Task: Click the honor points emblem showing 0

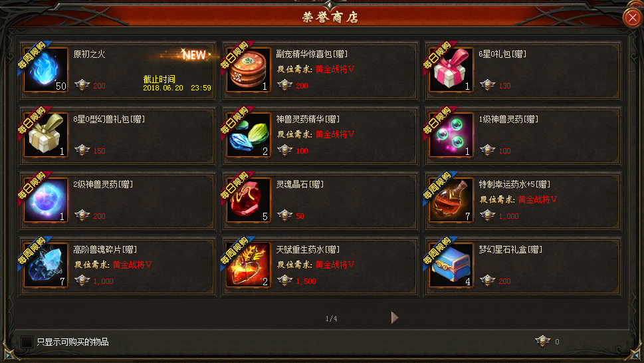Action: pos(542,341)
